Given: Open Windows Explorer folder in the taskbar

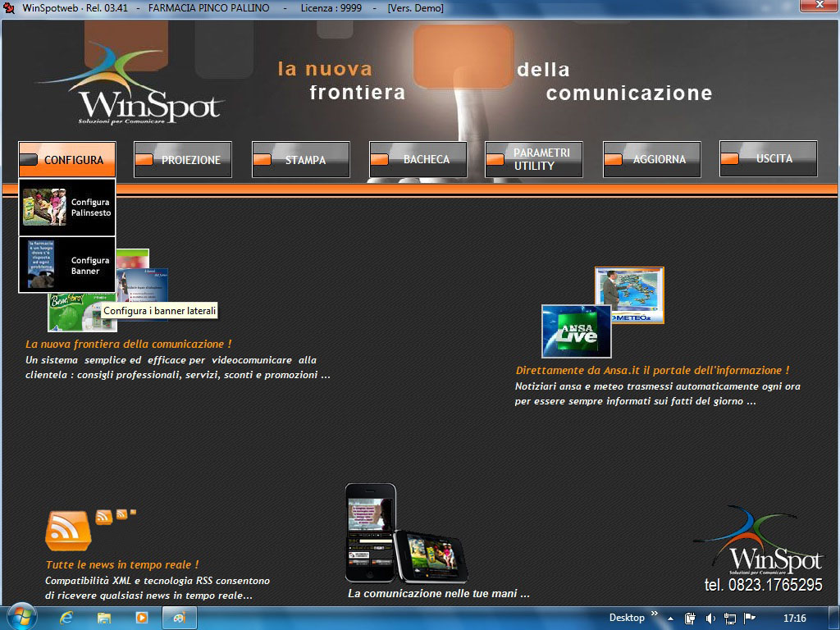Looking at the screenshot, I should [104, 618].
